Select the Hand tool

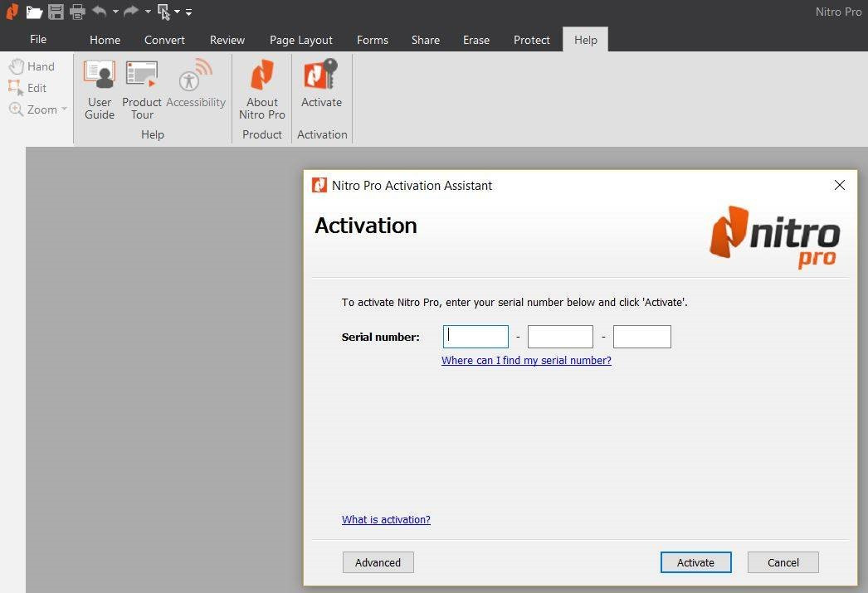(x=32, y=66)
